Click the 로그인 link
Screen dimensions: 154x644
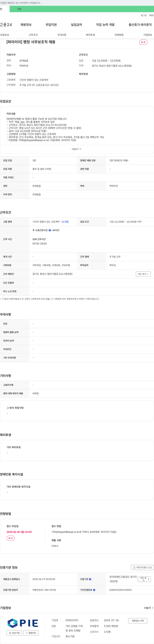click(x=144, y=16)
